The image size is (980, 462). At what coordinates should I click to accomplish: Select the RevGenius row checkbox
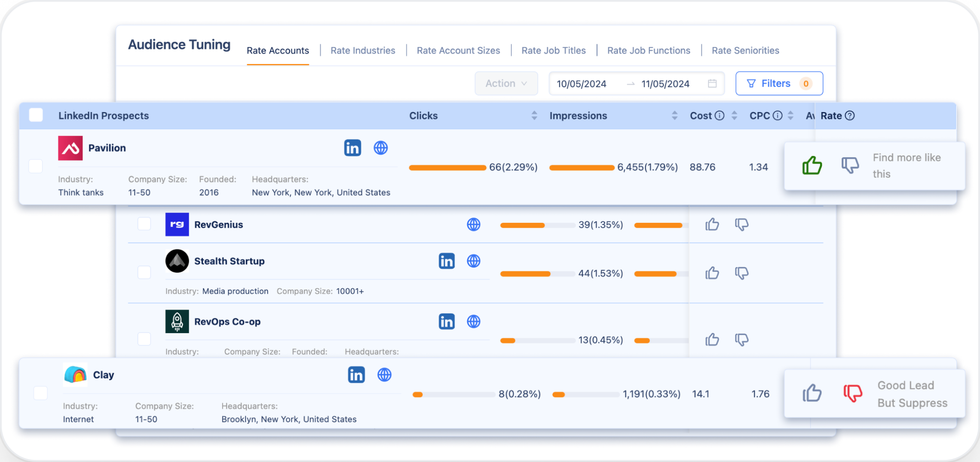(144, 224)
